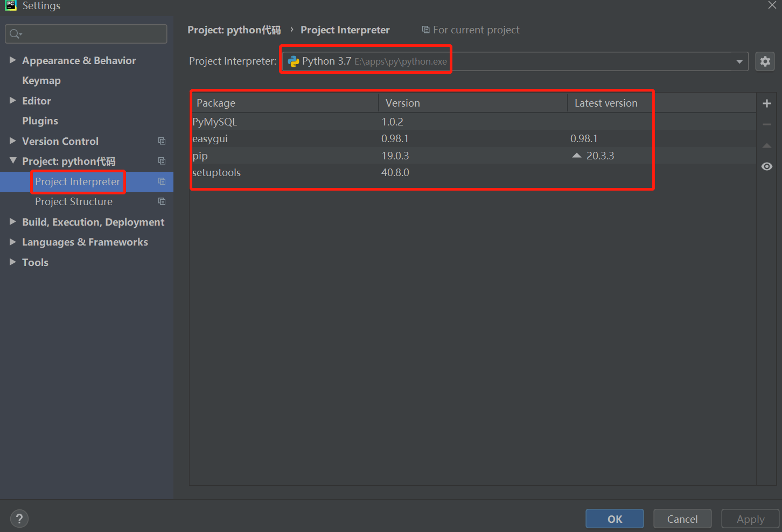Click easygui latest version 0.98.1 cell
Screen dimensions: 782x532
point(584,138)
